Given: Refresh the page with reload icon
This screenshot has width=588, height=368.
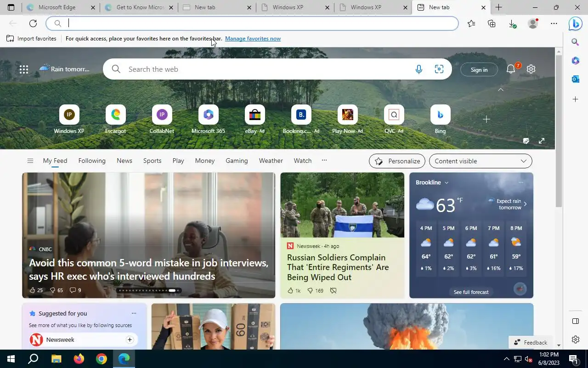Looking at the screenshot, I should [33, 23].
